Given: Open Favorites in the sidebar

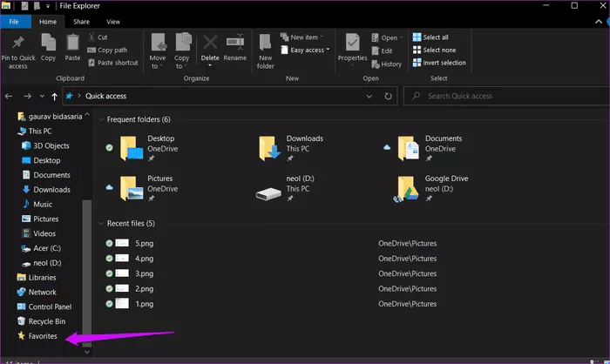Looking at the screenshot, I should [37, 336].
